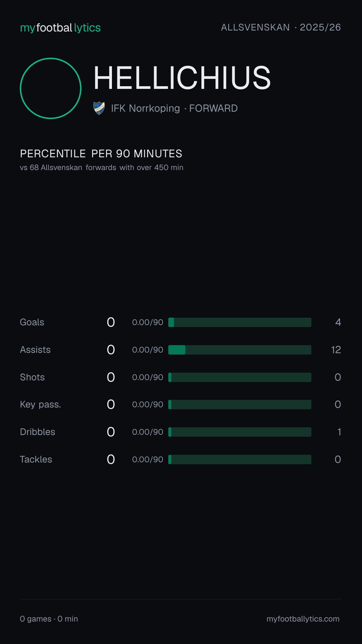Select the Assists percentile value 12

click(x=336, y=350)
